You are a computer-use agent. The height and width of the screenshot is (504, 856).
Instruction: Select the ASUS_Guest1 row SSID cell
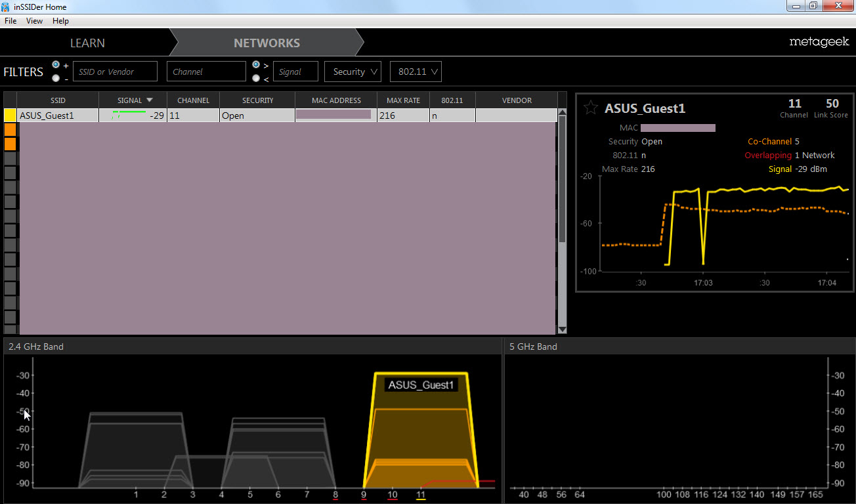click(x=58, y=115)
